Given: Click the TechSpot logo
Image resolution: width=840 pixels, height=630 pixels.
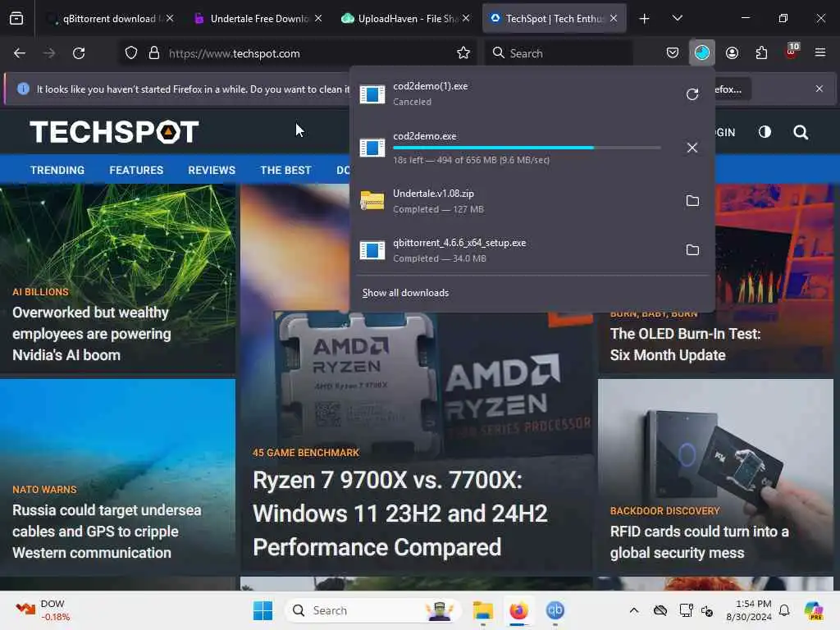Looking at the screenshot, I should pos(114,132).
